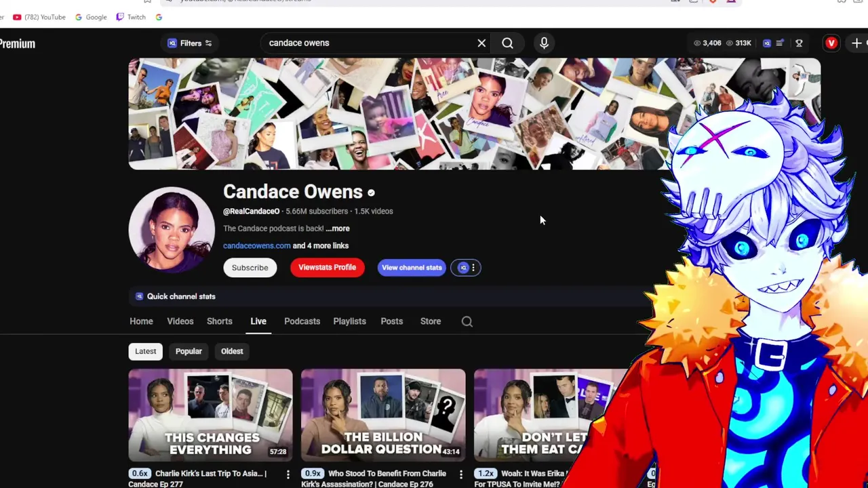868x488 pixels.
Task: Open 'The Billion Dollar Question' thumbnail
Action: point(383,415)
